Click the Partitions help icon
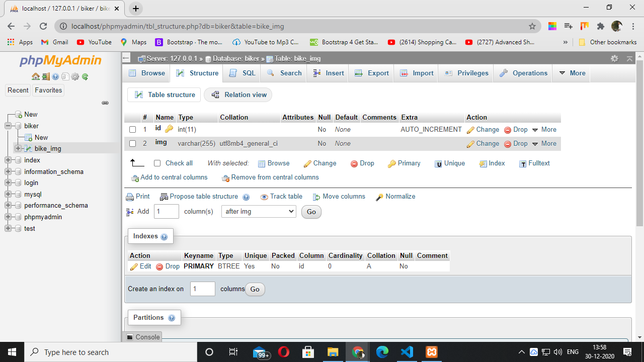 click(172, 318)
